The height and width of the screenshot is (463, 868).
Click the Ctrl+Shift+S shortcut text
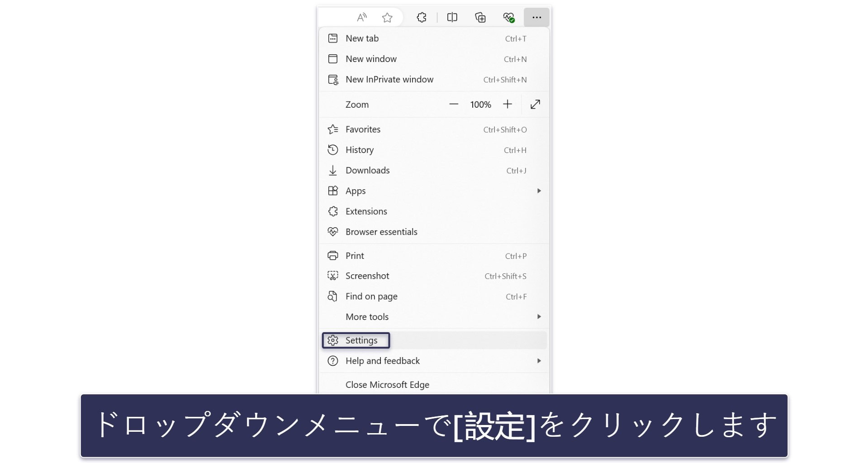(505, 276)
